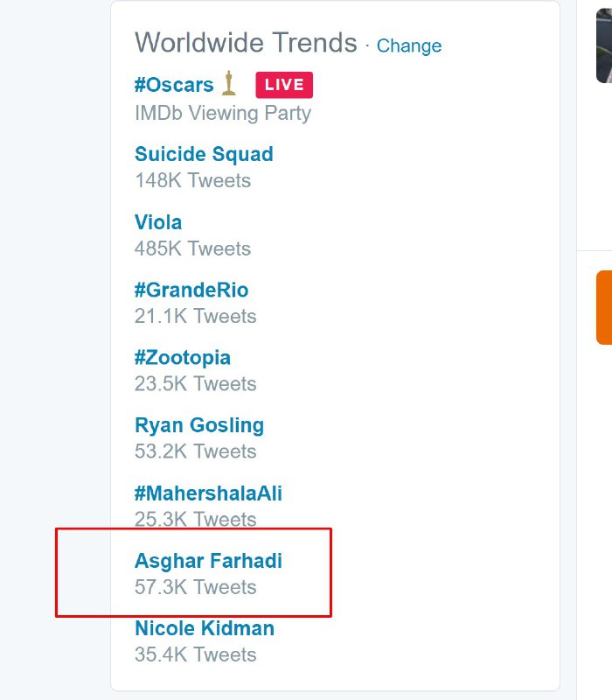Click the IMDb Viewing Party description
The height and width of the screenshot is (700, 612).
point(223,113)
